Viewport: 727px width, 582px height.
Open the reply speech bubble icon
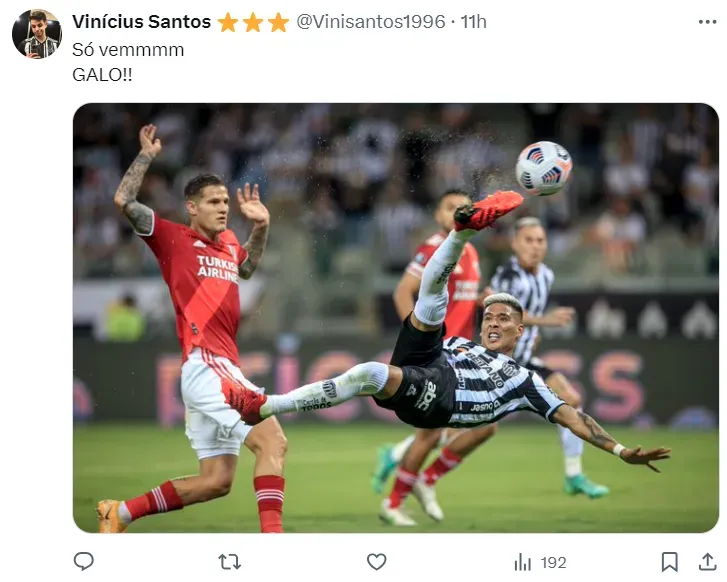(x=84, y=562)
